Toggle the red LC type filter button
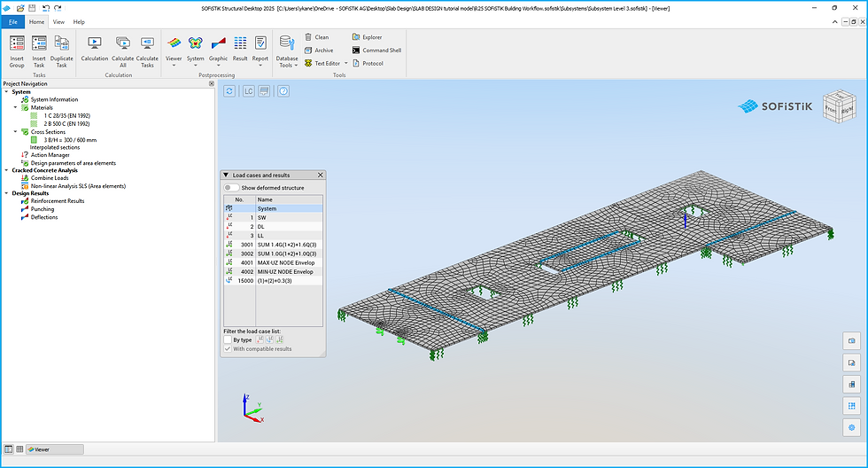This screenshot has height=468, width=868. 260,339
